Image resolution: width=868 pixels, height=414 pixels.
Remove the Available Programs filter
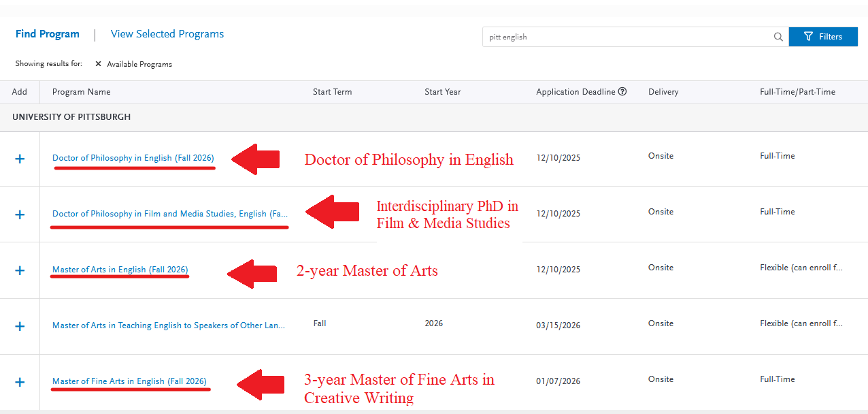[98, 64]
